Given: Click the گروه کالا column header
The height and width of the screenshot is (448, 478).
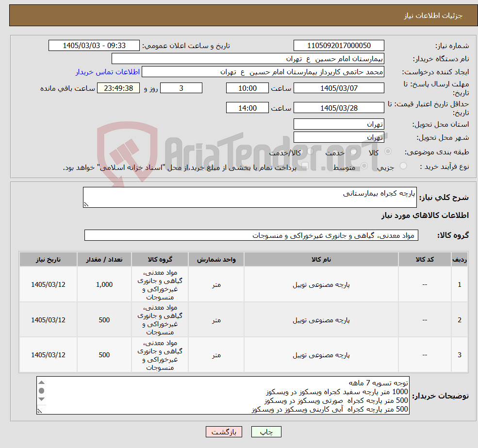Looking at the screenshot, I should pos(160,259).
